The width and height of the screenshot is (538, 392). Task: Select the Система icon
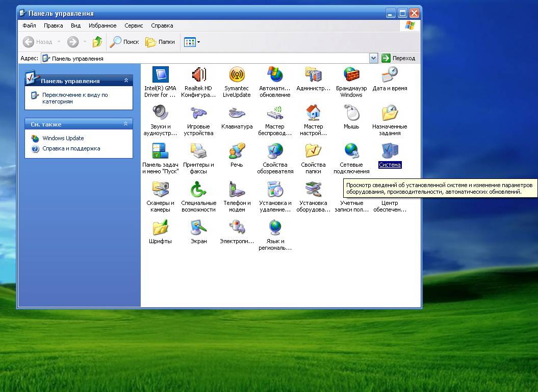[x=390, y=151]
